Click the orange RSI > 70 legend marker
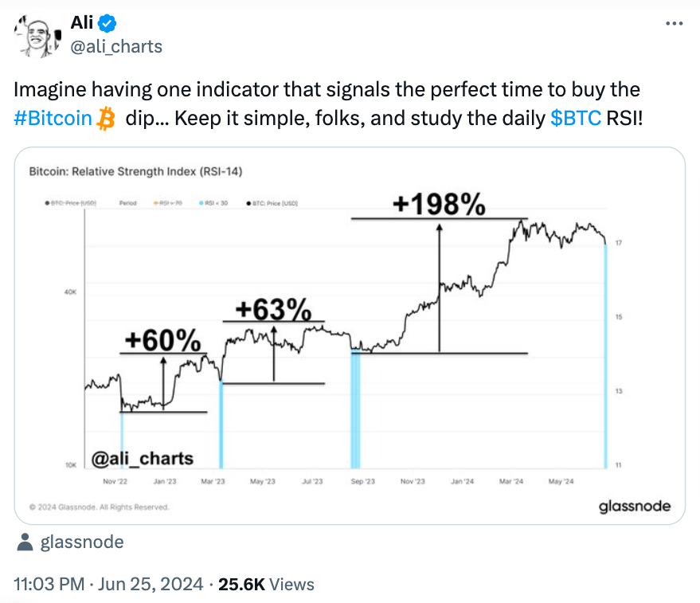 point(156,203)
